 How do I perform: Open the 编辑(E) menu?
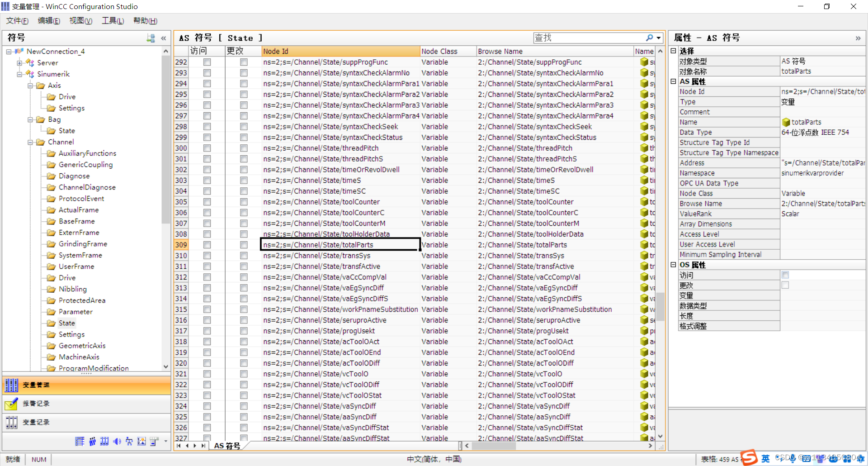(49, 21)
